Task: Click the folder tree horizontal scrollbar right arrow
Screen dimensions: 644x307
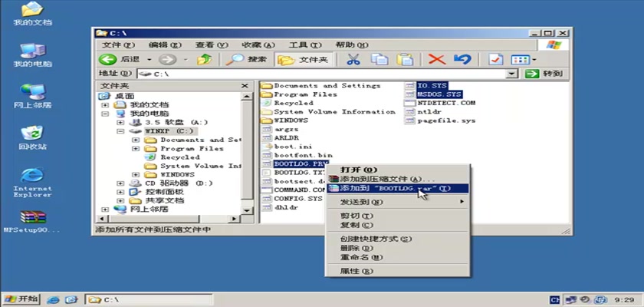Action: (234, 219)
